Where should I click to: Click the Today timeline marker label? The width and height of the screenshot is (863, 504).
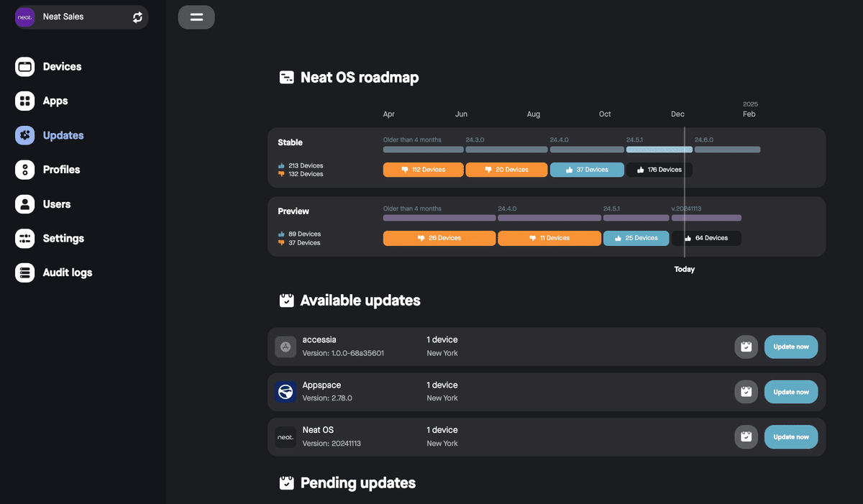click(685, 270)
